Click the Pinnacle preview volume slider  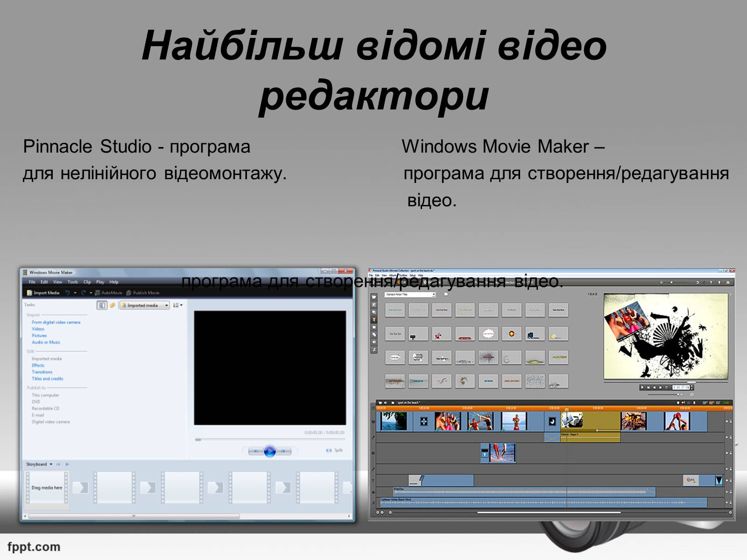pos(663,395)
